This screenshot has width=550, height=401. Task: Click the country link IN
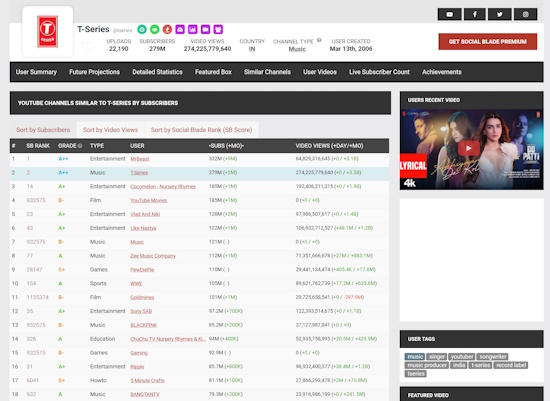pos(252,49)
